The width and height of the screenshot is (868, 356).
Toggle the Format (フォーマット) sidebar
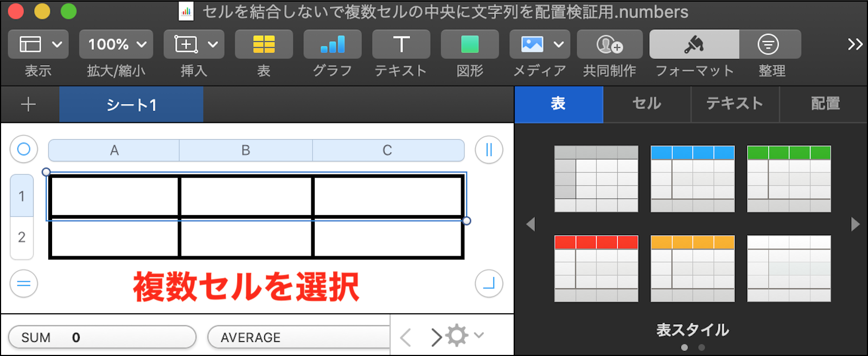(694, 44)
